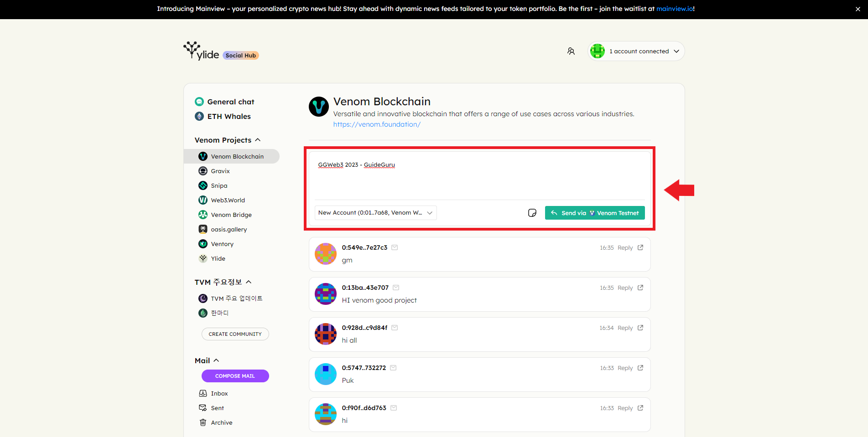Open the contacts icon in the header

coord(571,51)
